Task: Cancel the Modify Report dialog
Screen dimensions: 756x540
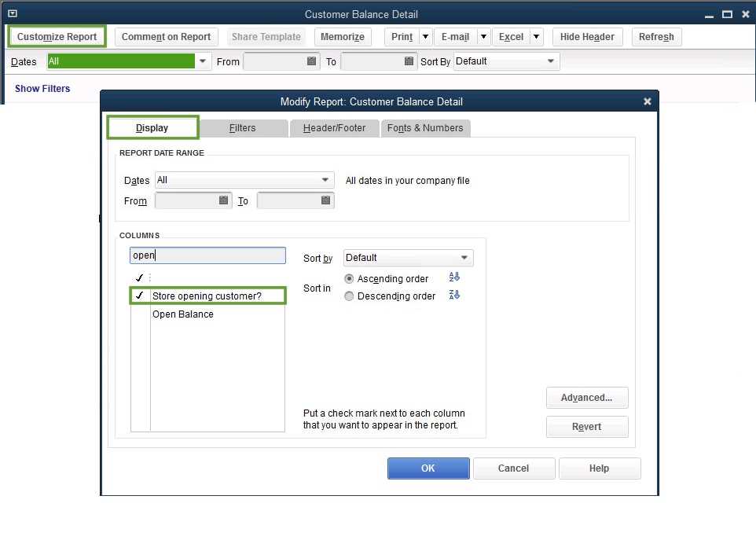Action: click(513, 468)
